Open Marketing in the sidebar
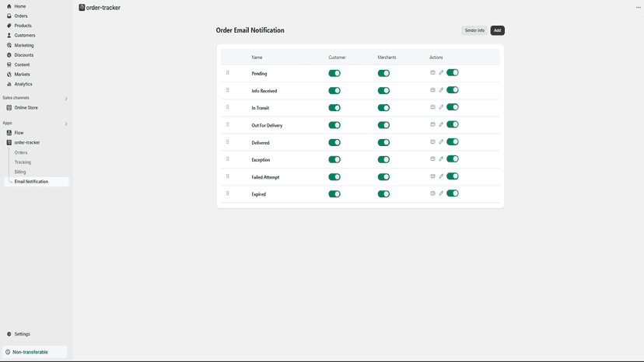This screenshot has width=644, height=362. (x=24, y=45)
